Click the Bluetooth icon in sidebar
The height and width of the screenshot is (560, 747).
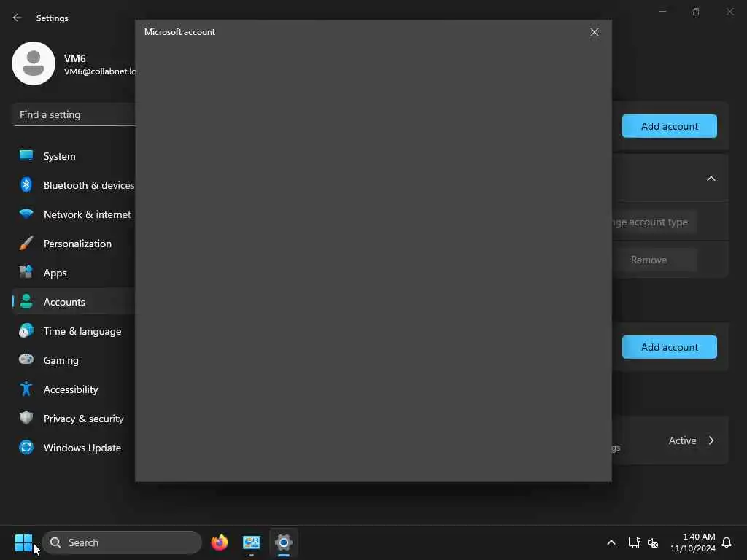pos(26,184)
